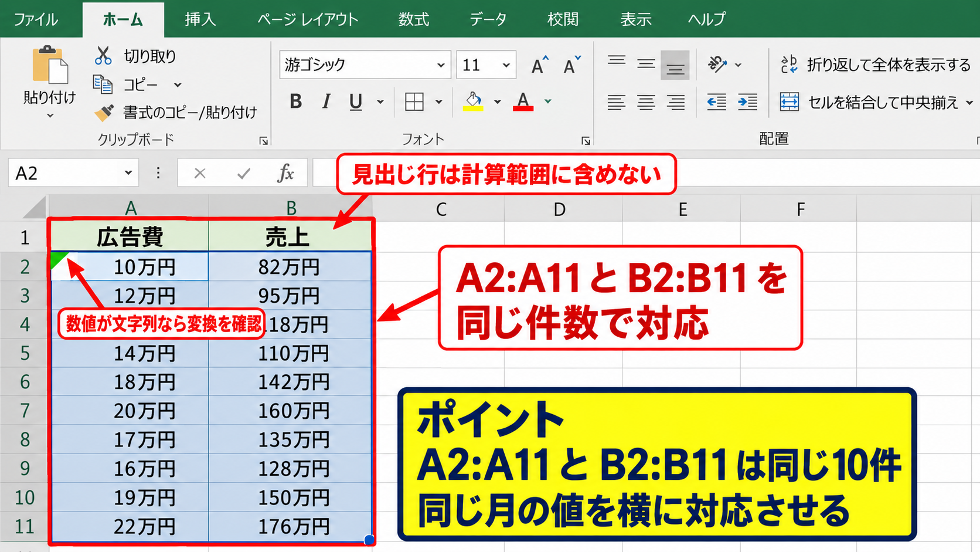Cut selection with the scissors icon
This screenshot has width=980, height=552.
[x=103, y=56]
